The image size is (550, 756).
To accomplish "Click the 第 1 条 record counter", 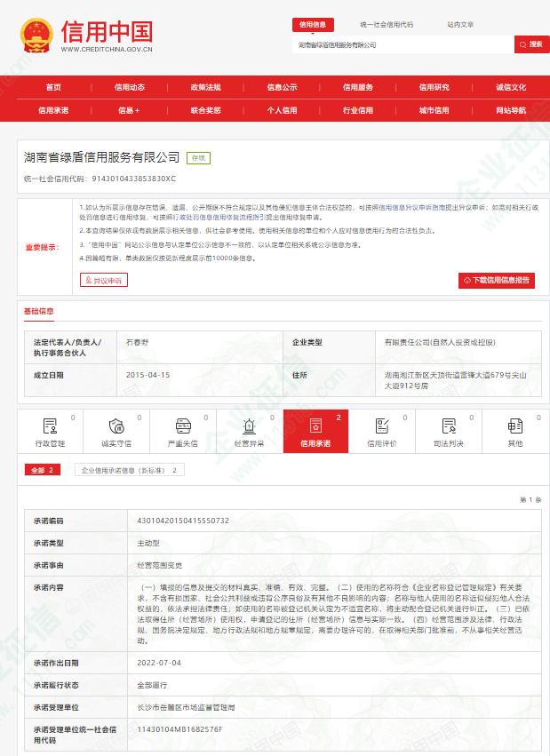I will coord(530,499).
